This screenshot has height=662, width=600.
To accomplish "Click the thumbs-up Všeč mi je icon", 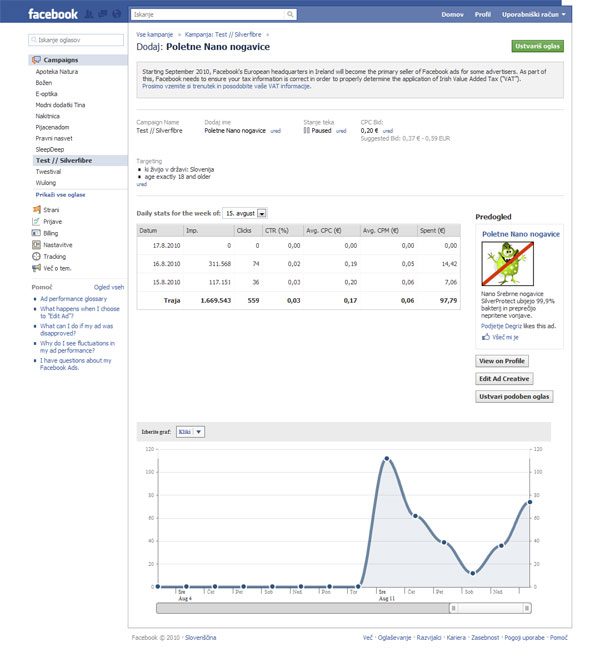I will click(486, 337).
